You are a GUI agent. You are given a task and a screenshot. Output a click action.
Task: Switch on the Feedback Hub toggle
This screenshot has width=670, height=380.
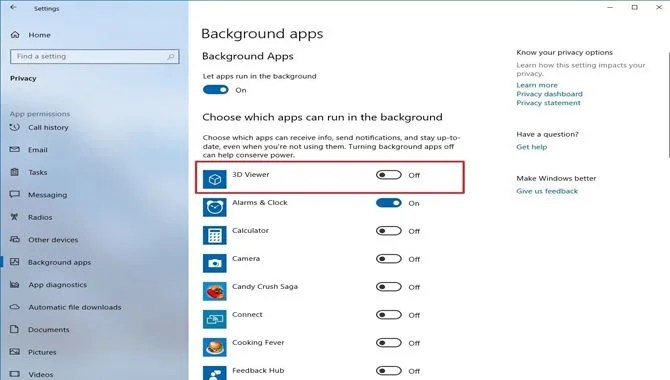(x=389, y=371)
